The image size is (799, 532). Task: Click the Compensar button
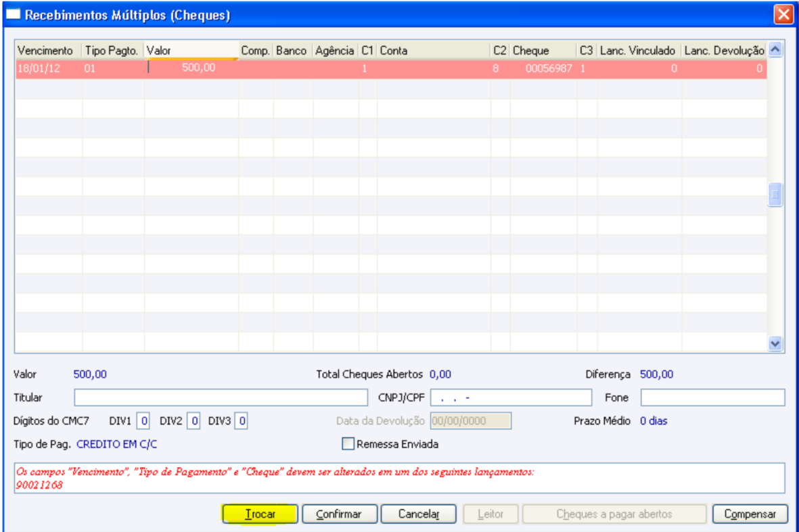[x=750, y=514]
